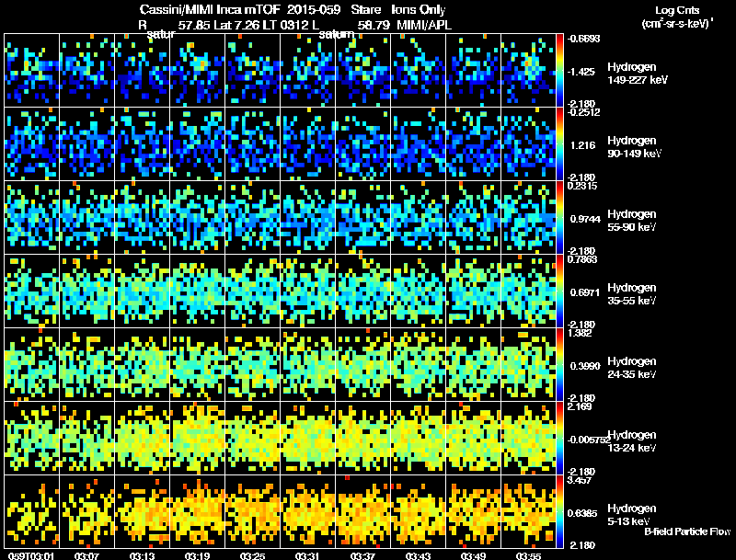Click the 03:31 time axis label
Viewport: 736px width, 560px height.
307,555
